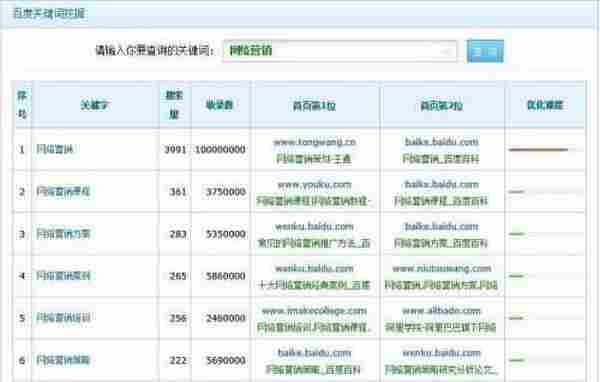Viewport: 600px width, 382px height.
Task: Select the index value 5690000
Action: (226, 360)
